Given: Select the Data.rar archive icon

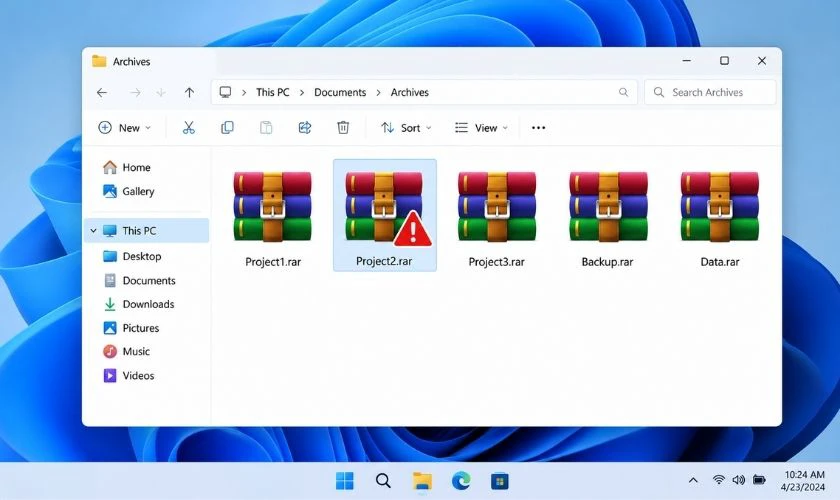Looking at the screenshot, I should point(719,207).
